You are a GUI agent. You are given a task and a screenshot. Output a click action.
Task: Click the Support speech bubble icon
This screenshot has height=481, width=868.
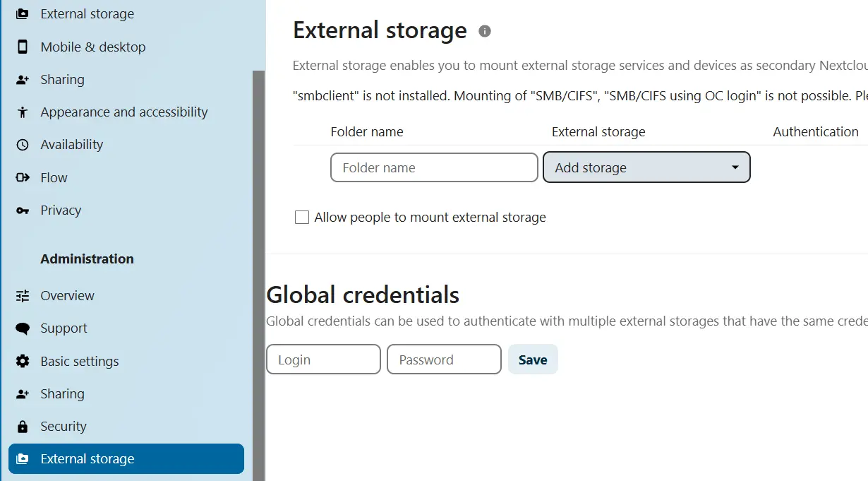click(23, 328)
